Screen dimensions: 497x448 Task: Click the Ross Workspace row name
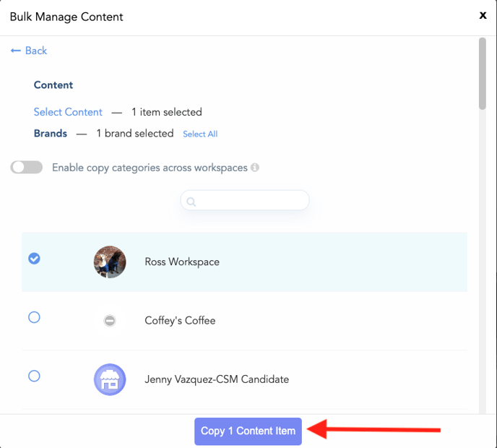click(x=182, y=262)
